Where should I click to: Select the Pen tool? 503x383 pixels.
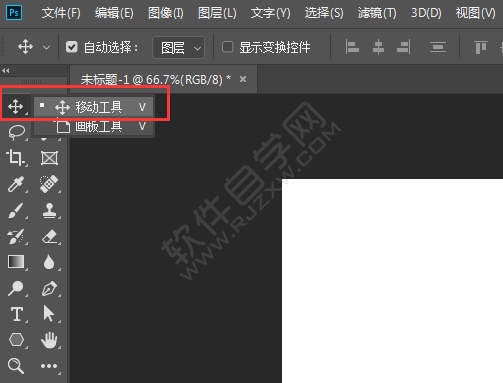click(x=49, y=288)
